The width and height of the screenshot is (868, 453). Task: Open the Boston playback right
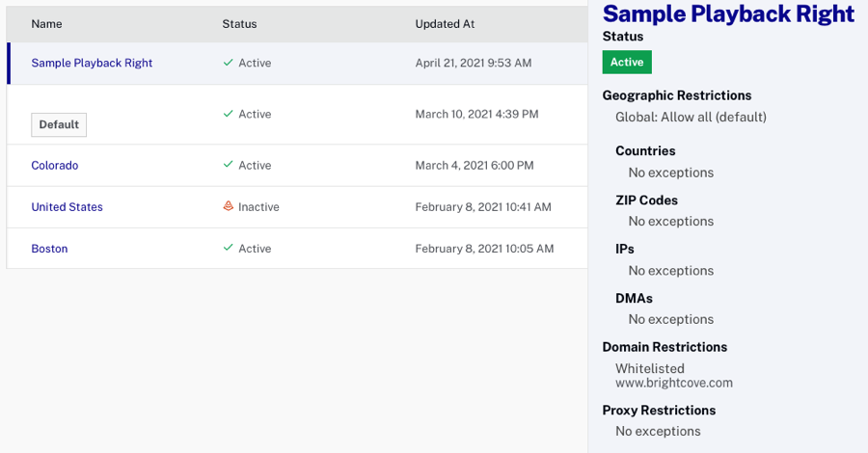click(x=49, y=248)
